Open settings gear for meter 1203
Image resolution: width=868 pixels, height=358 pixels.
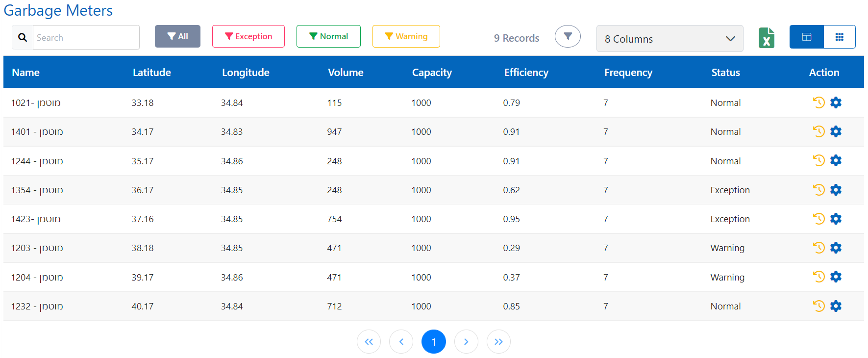[836, 248]
